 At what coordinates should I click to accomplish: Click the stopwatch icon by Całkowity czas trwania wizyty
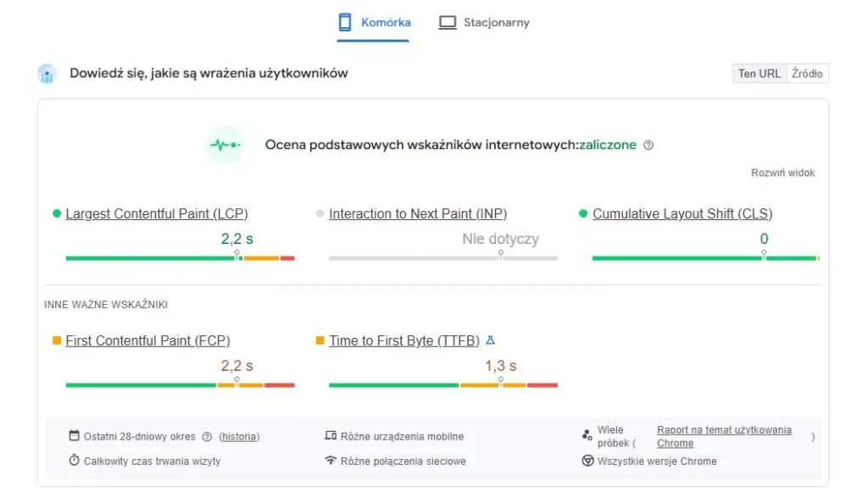[x=75, y=461]
